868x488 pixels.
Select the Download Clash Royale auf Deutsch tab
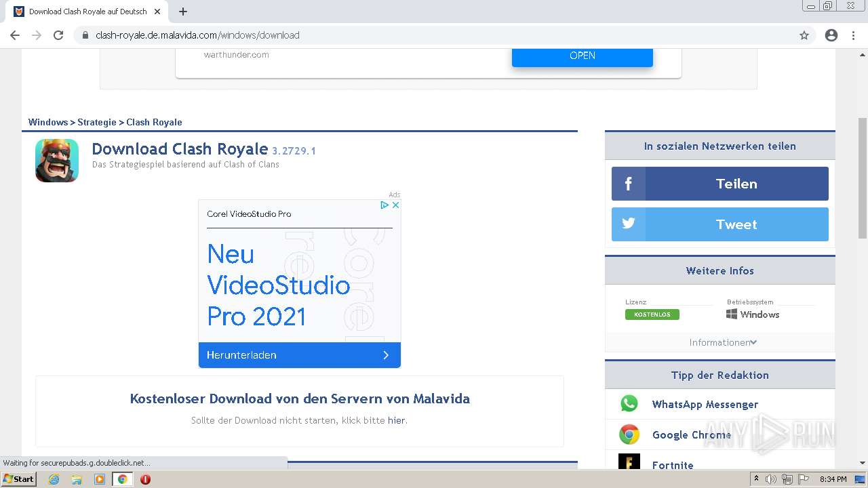(88, 12)
